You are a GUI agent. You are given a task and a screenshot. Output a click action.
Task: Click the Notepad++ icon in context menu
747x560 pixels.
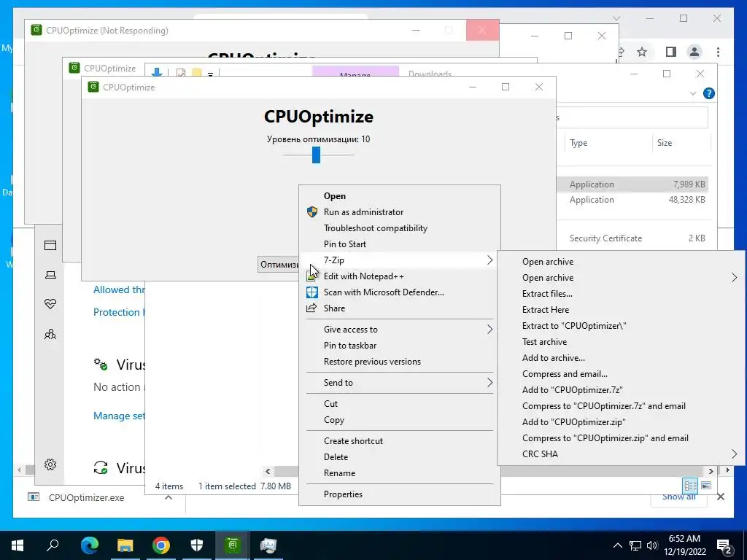pos(312,276)
